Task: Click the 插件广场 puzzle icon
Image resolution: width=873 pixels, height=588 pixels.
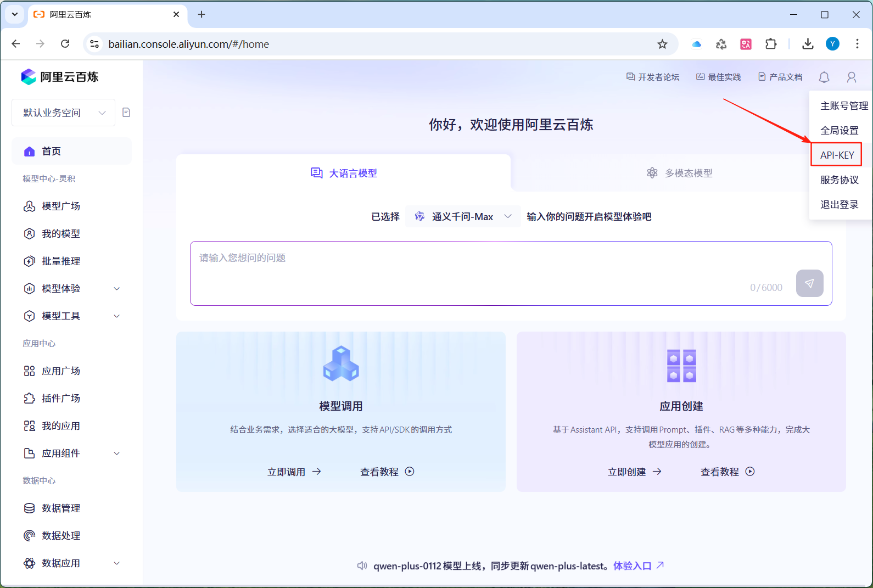Action: pyautogui.click(x=30, y=399)
